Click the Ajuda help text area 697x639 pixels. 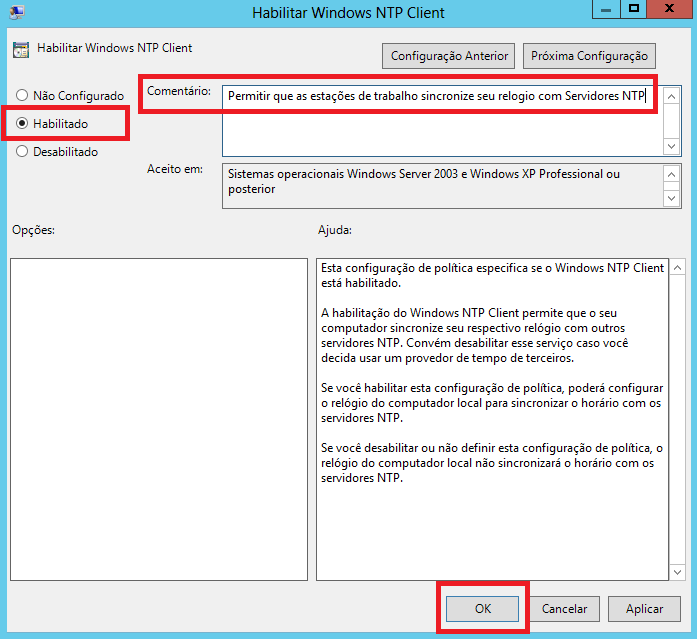[x=492, y=419]
